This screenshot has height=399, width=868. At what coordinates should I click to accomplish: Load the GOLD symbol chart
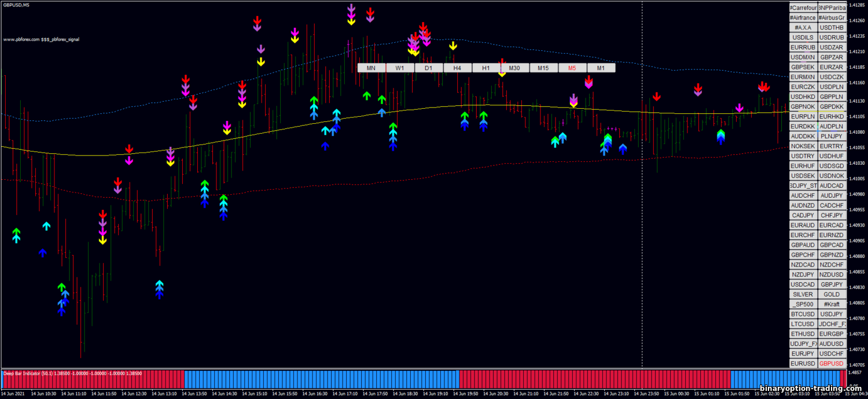tap(832, 294)
